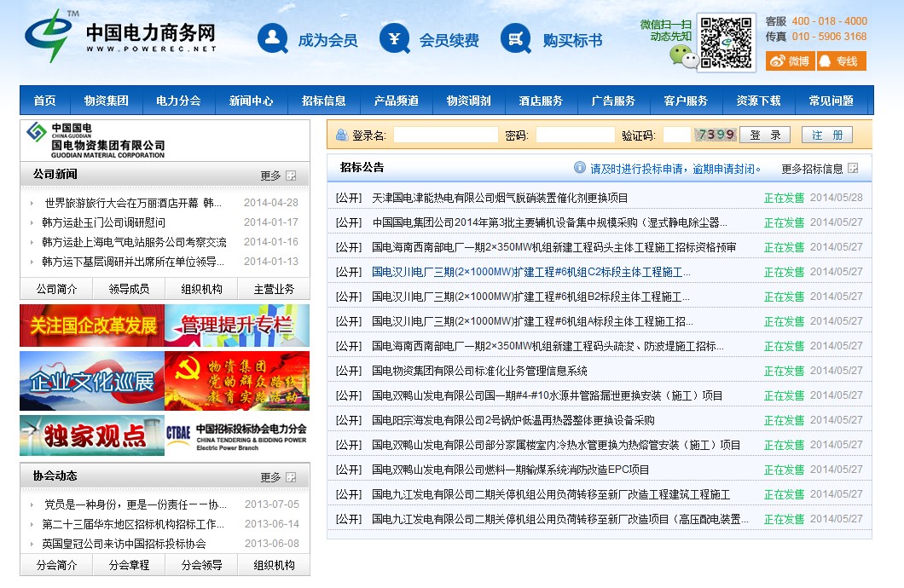Click the expand icon beside 更多招标信息
Image resolution: width=904 pixels, height=588 pixels.
(x=854, y=168)
